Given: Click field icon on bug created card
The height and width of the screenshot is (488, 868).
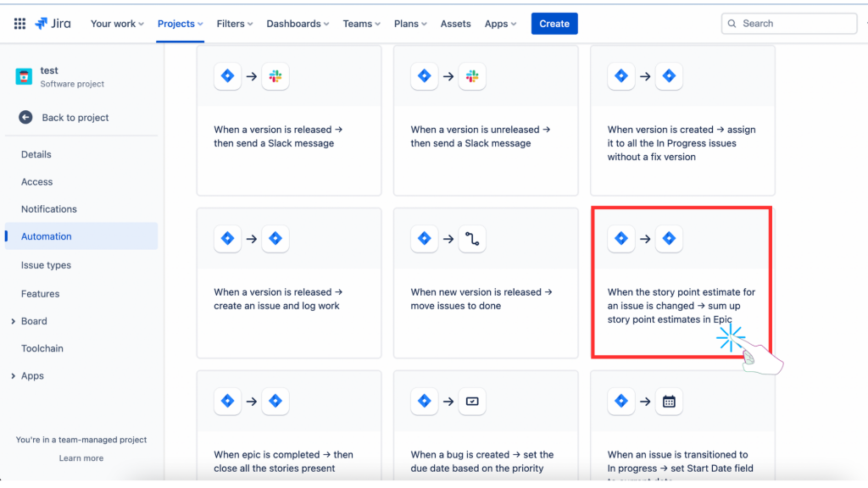Looking at the screenshot, I should click(472, 402).
